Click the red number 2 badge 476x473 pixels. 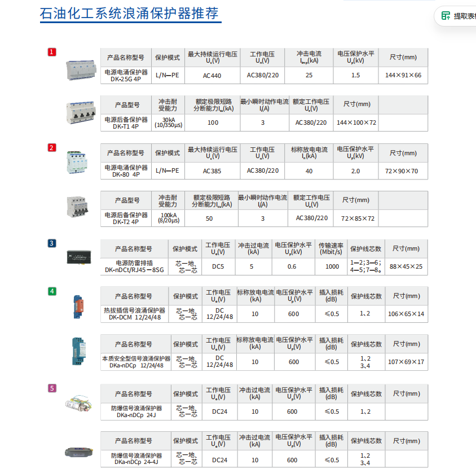52,148
